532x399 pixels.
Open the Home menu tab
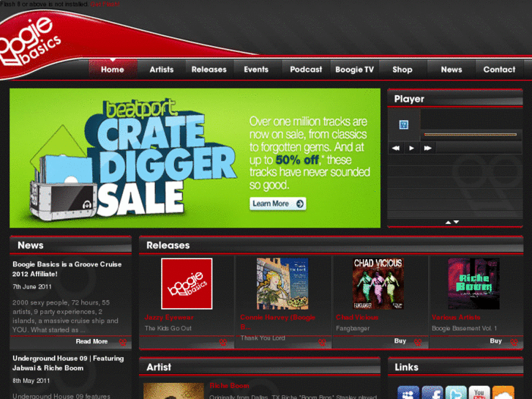click(113, 70)
